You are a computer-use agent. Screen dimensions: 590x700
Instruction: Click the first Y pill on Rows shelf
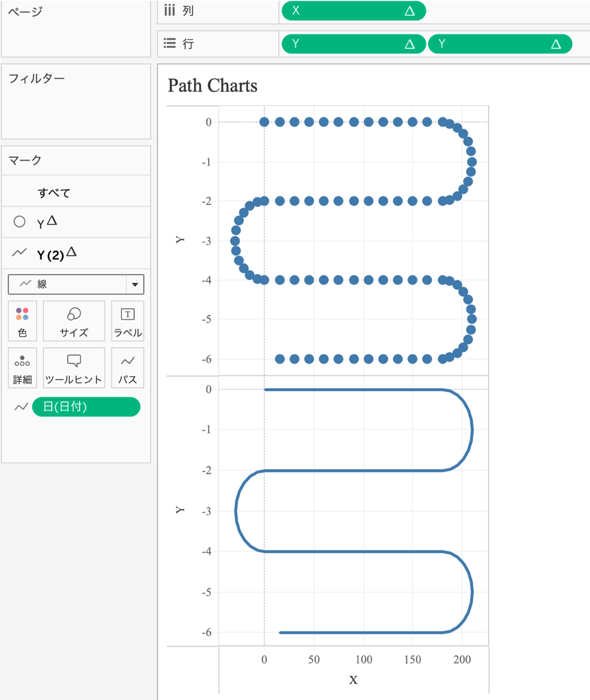353,44
